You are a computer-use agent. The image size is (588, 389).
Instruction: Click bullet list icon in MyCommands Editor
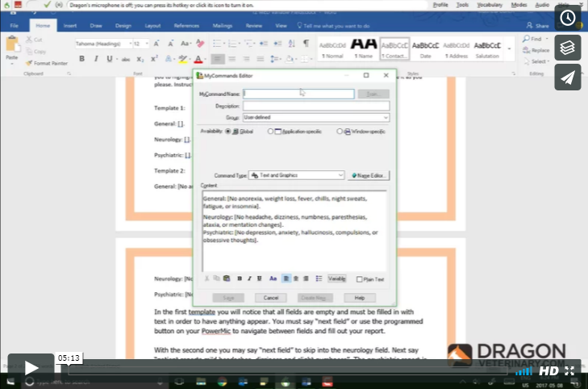319,278
